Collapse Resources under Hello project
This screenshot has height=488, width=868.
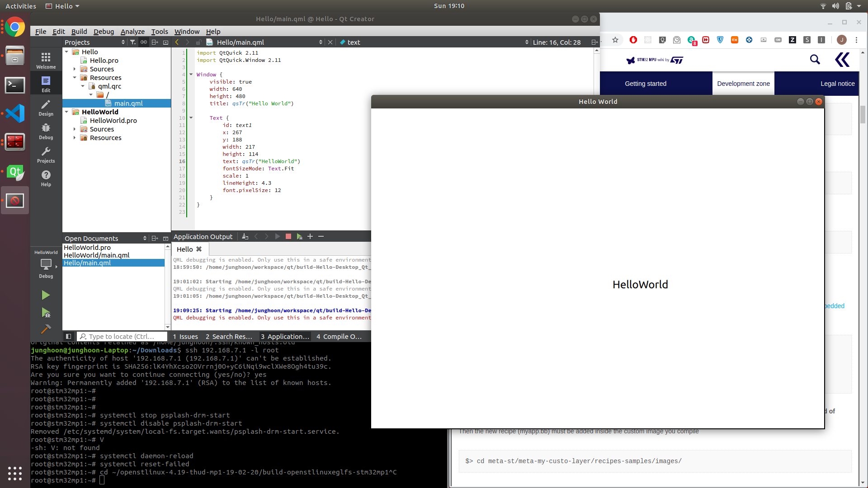click(x=75, y=78)
